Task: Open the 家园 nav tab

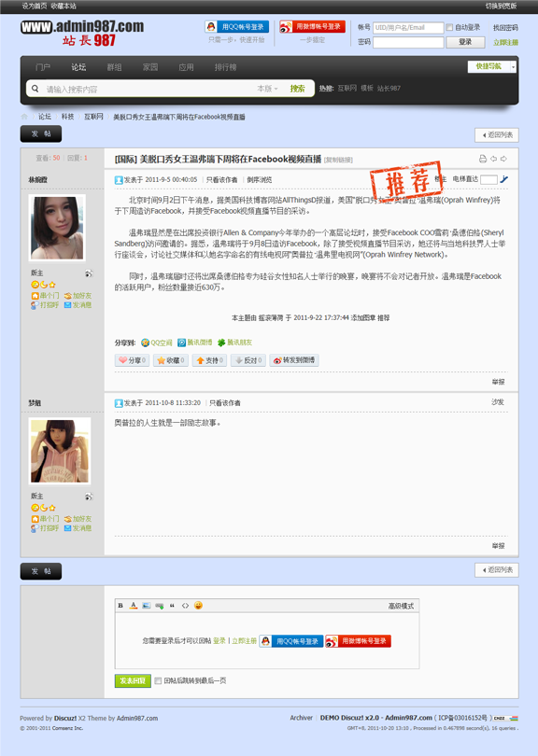Action: (150, 67)
